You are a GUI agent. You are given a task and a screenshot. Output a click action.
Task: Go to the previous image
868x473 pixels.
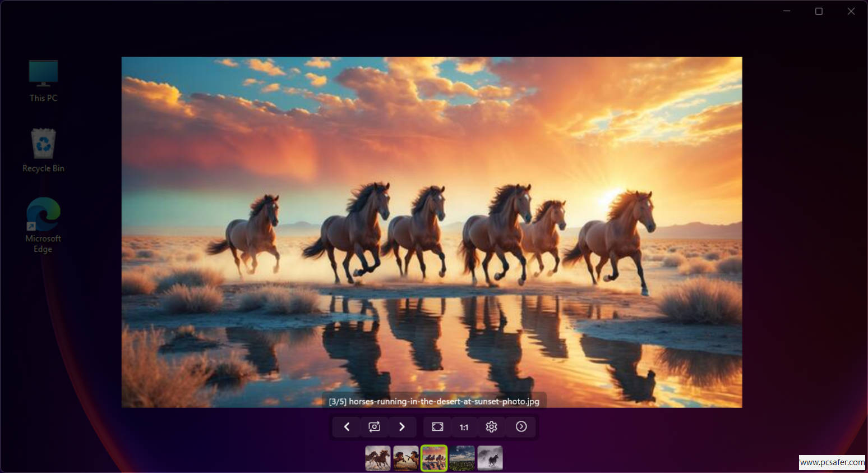347,427
